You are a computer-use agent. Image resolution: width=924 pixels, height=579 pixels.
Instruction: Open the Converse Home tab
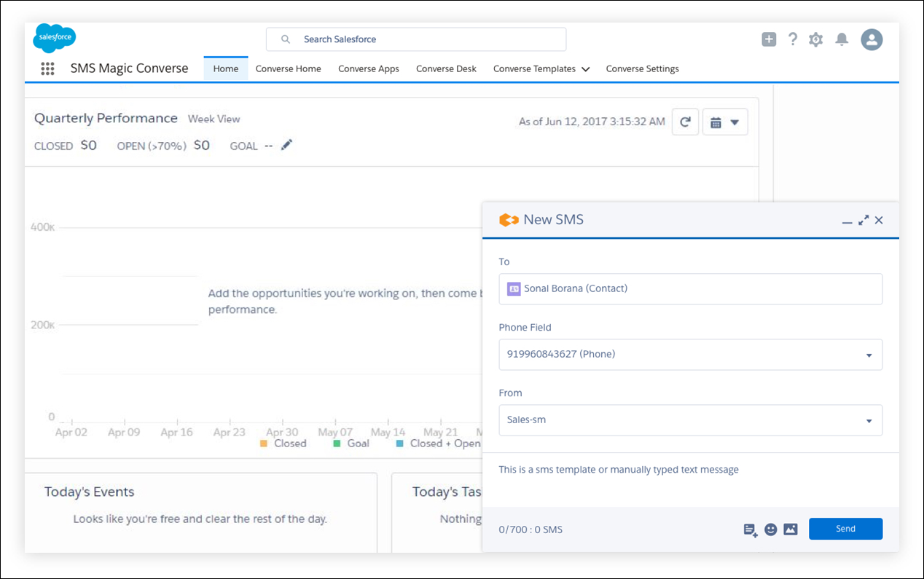(289, 68)
